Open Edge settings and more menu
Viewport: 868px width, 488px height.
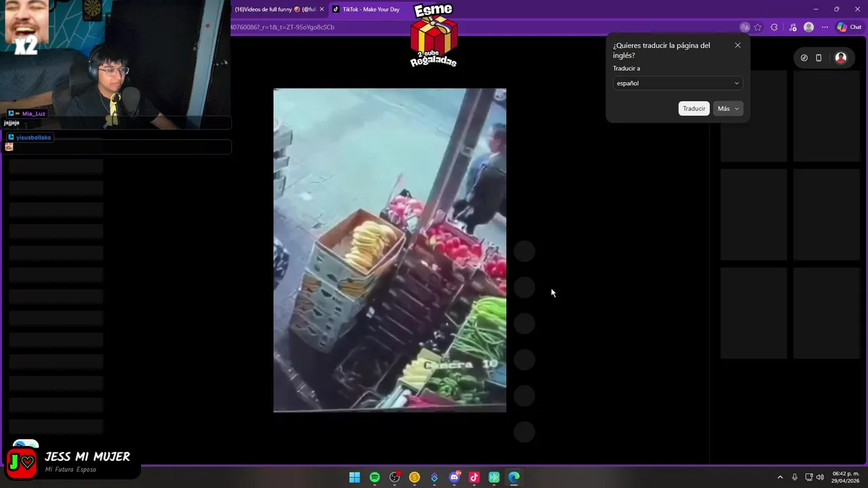click(x=825, y=27)
